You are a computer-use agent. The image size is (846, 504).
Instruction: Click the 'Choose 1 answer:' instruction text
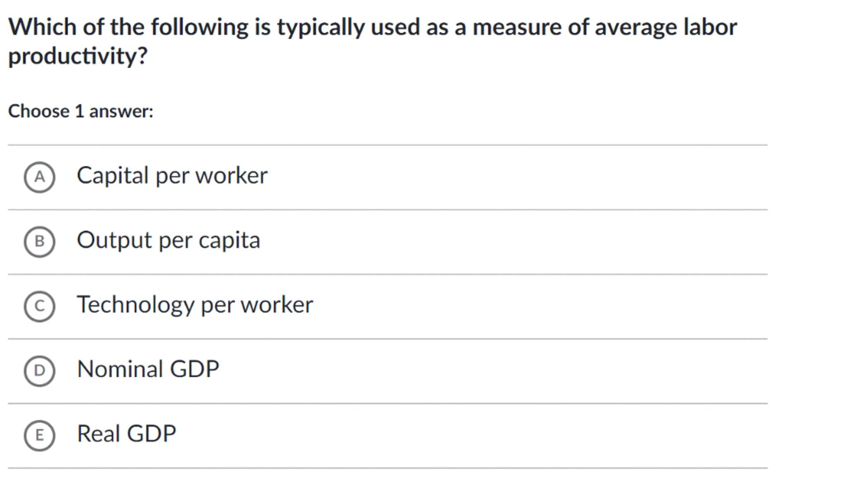click(x=81, y=111)
